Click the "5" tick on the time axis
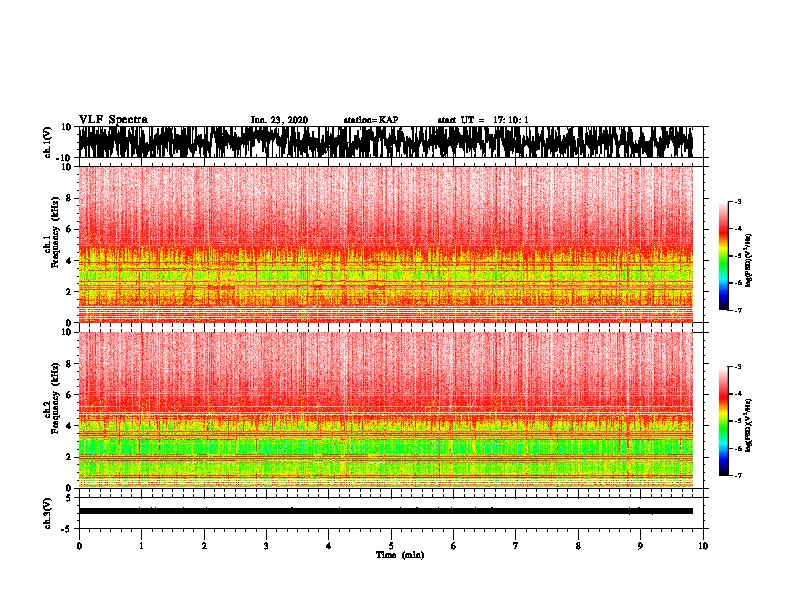Image resolution: width=792 pixels, height=612 pixels. 391,546
